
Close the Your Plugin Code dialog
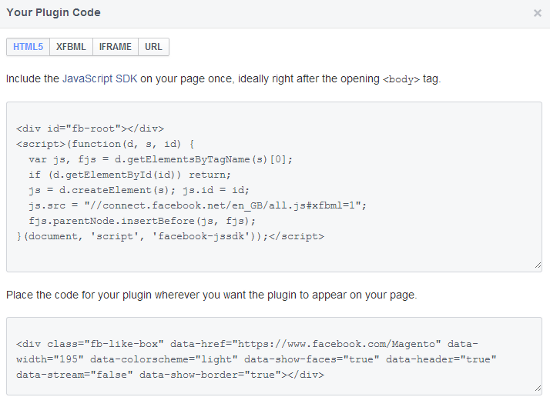537,13
